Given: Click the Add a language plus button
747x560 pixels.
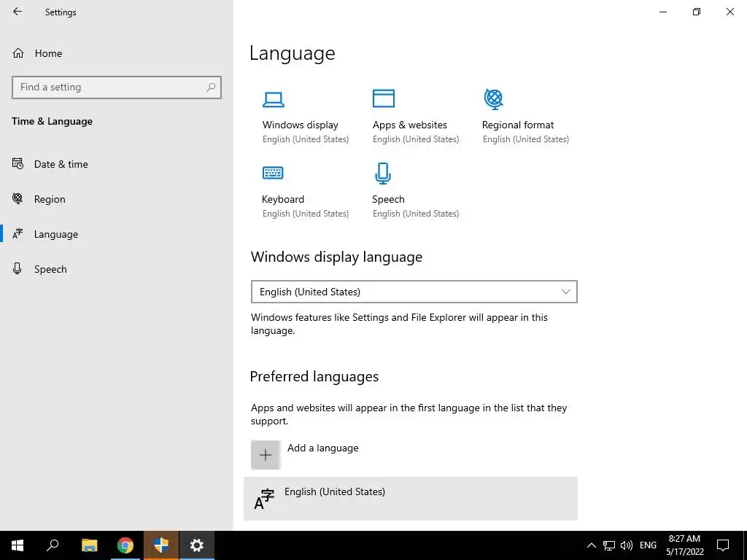Looking at the screenshot, I should [266, 455].
